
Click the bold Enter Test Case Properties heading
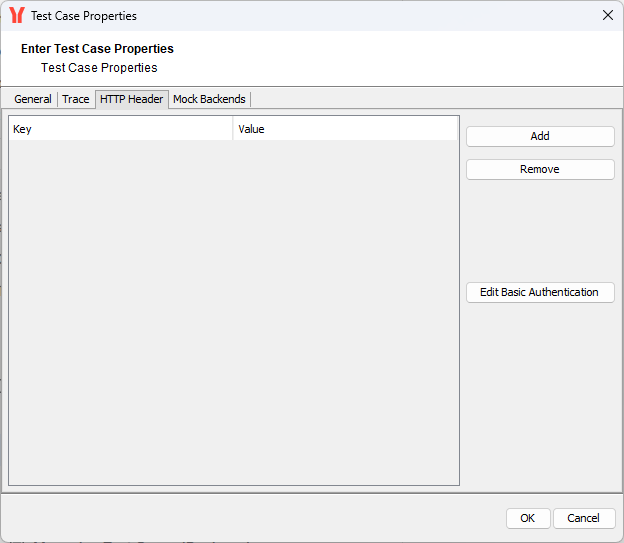pos(97,48)
